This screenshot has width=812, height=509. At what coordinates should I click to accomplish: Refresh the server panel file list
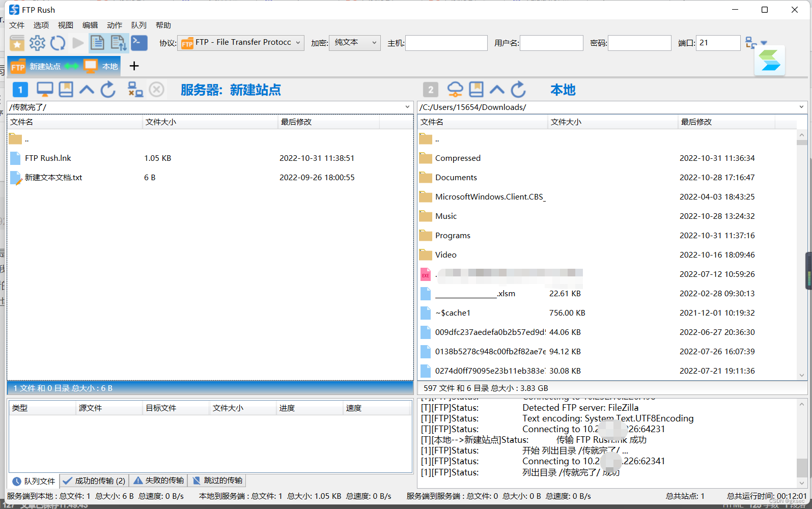click(x=108, y=90)
